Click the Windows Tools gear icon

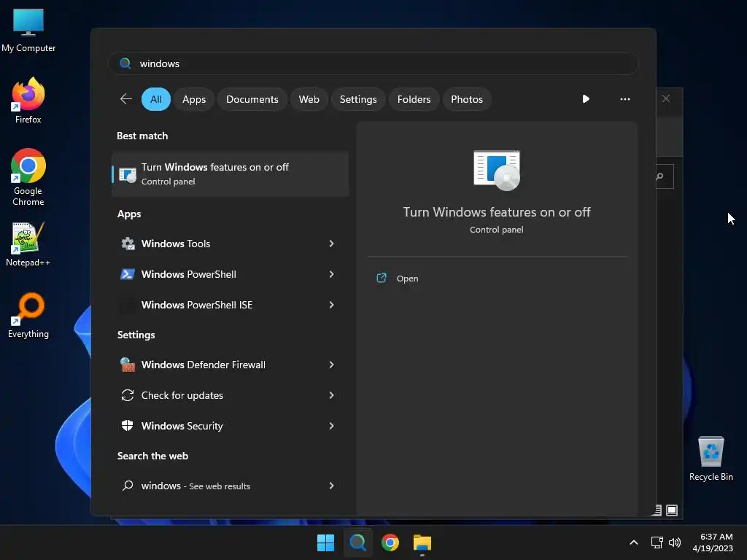pos(128,244)
